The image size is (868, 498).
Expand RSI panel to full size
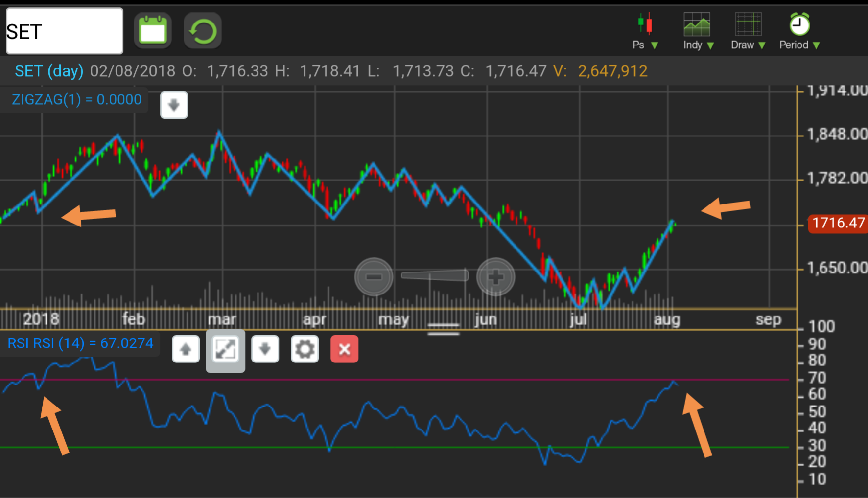(x=225, y=349)
